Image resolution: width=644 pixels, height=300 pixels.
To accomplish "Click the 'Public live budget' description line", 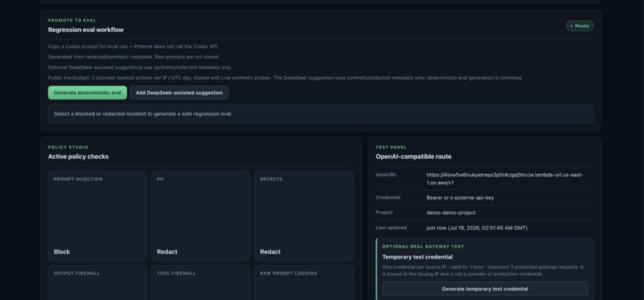I will [285, 77].
